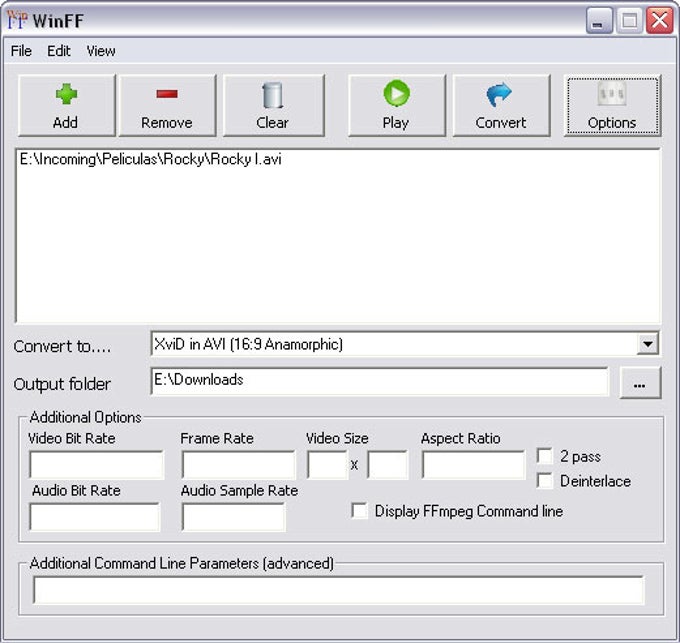This screenshot has width=680, height=643.
Task: Expand the Convert to dropdown arrow
Action: coord(648,344)
